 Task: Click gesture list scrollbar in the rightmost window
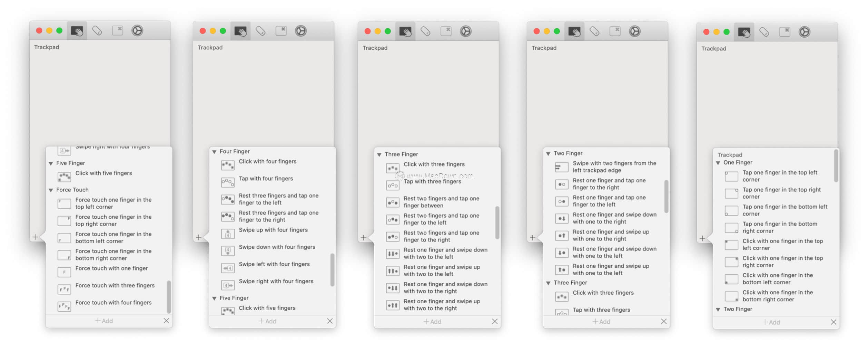pyautogui.click(x=836, y=165)
